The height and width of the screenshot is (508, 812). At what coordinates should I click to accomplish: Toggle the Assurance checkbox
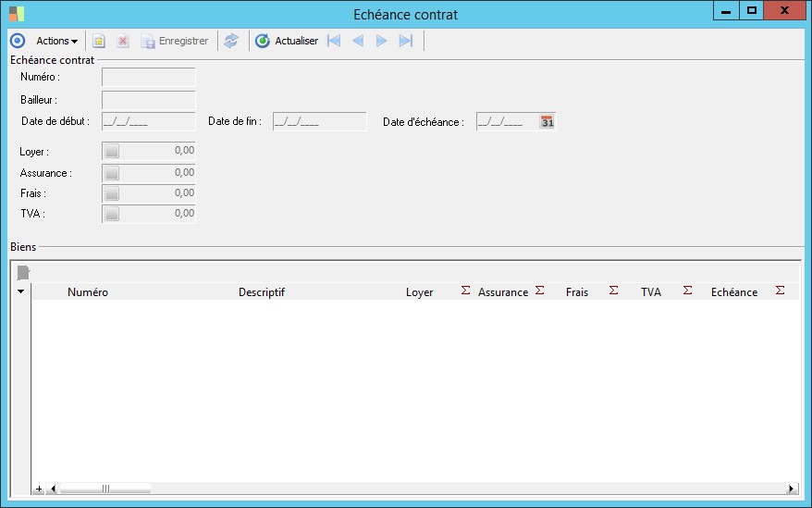pyautogui.click(x=112, y=172)
